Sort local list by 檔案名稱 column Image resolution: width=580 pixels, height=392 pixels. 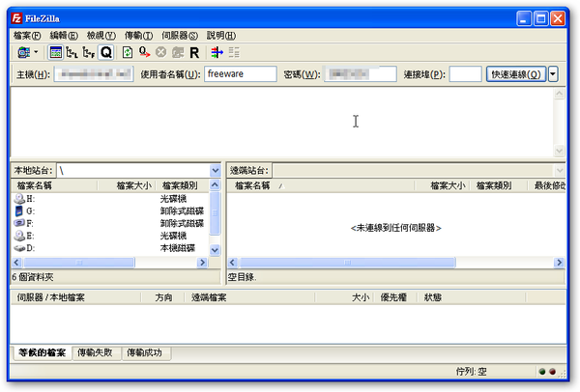pyautogui.click(x=35, y=185)
